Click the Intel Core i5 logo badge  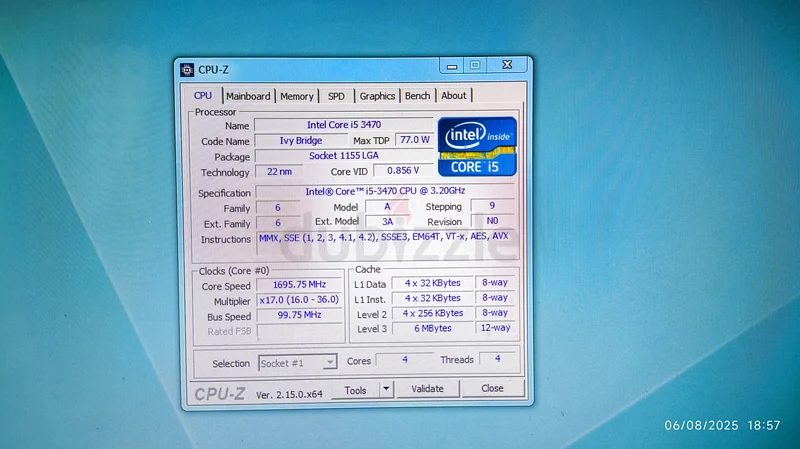tap(477, 146)
